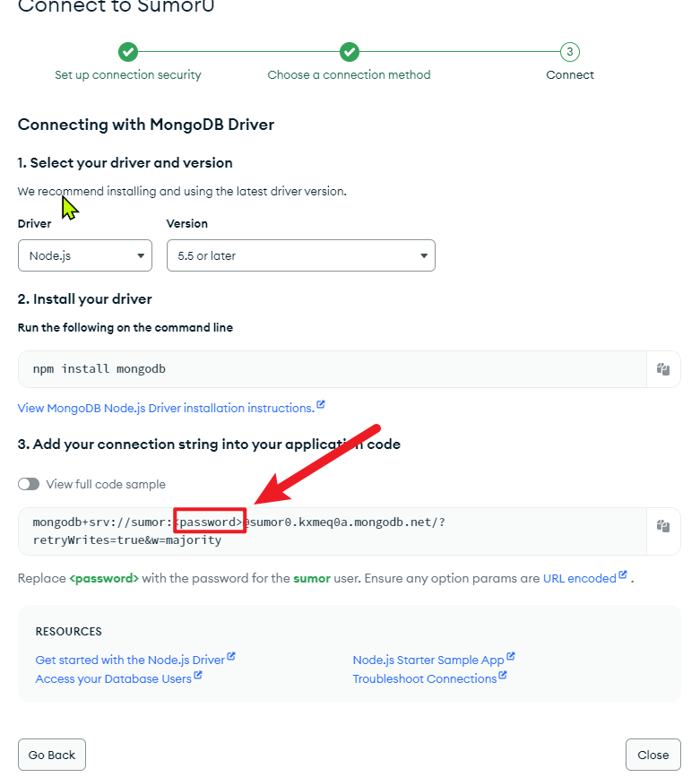Click the 'View full code sample' label
700x777 pixels.
point(106,484)
